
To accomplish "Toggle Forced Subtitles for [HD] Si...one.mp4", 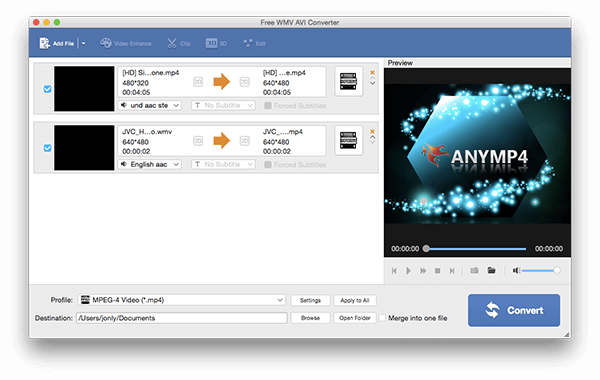I will click(x=268, y=106).
